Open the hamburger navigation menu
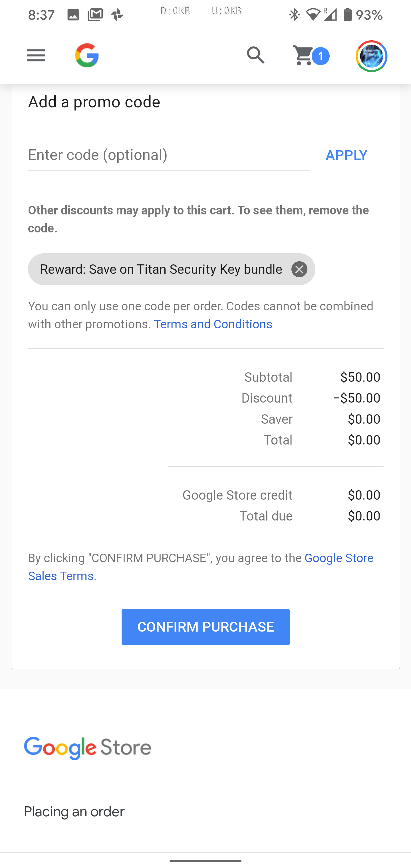 point(36,56)
